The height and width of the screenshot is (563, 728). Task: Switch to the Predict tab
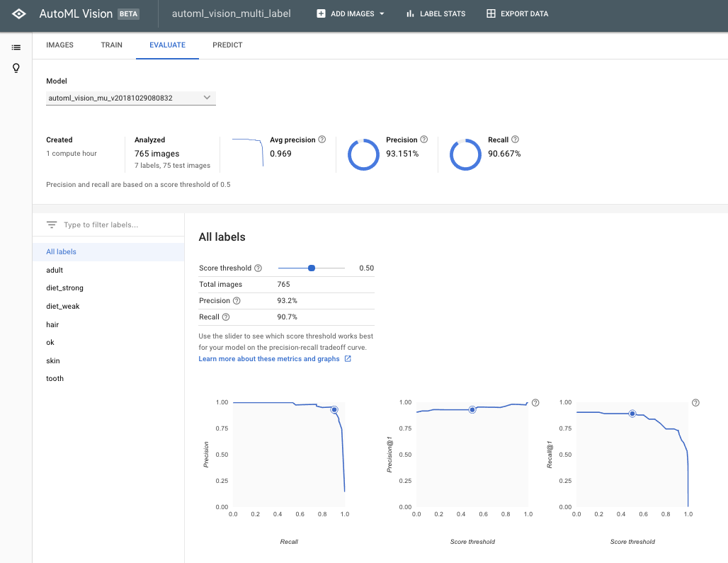tap(227, 45)
